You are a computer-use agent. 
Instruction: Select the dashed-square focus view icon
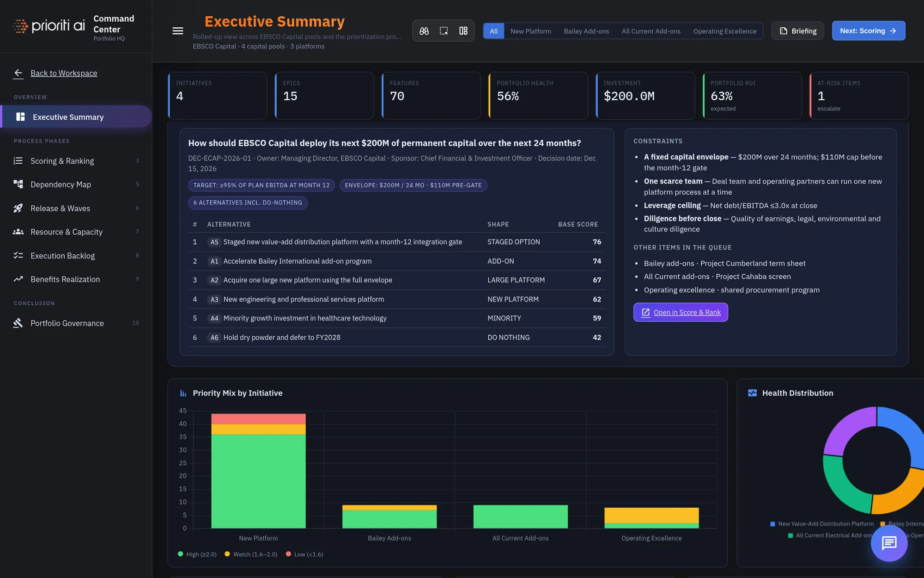[x=444, y=31]
